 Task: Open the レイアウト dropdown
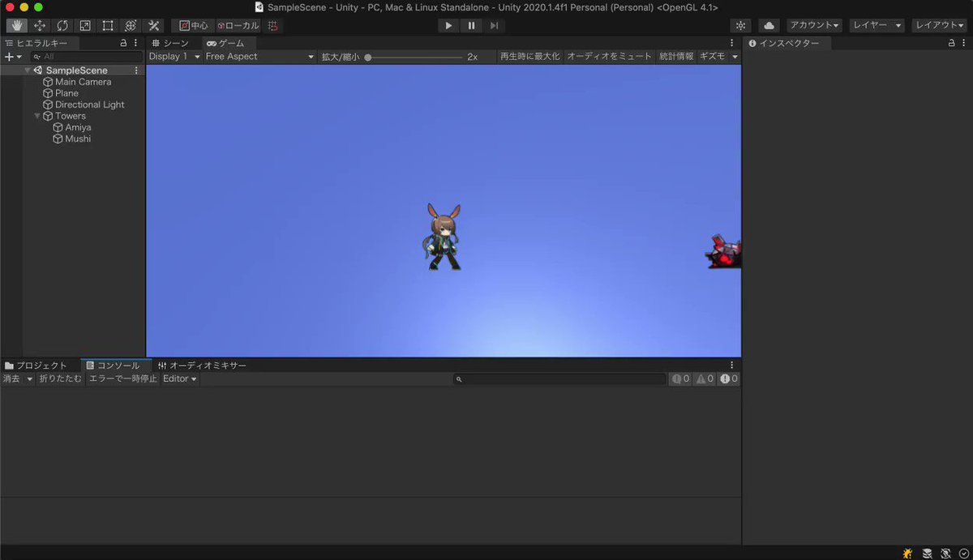tap(939, 25)
